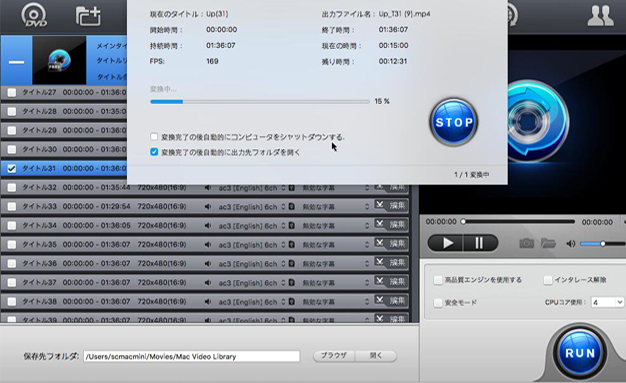This screenshot has height=383, width=626.
Task: Click the blue STOP button
Action: pos(454,122)
